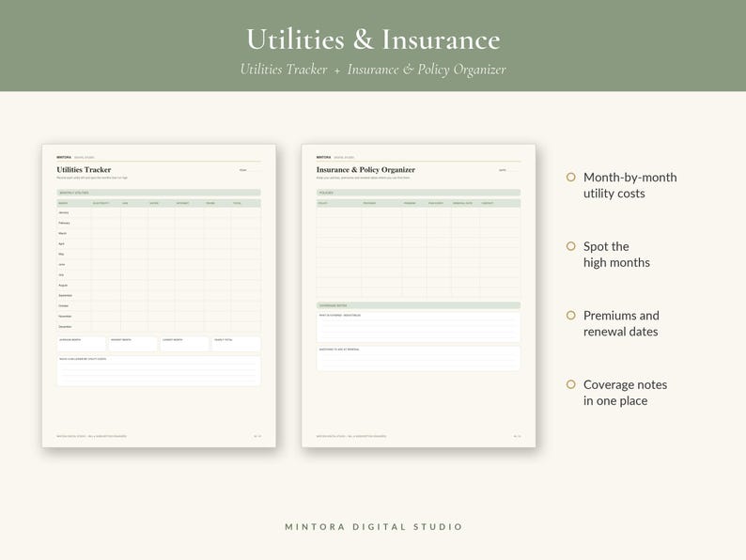Click the Highest Month summary box

point(132,344)
